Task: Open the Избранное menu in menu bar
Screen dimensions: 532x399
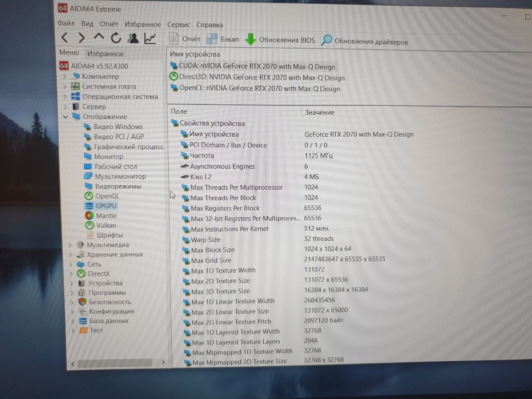Action: (x=143, y=25)
